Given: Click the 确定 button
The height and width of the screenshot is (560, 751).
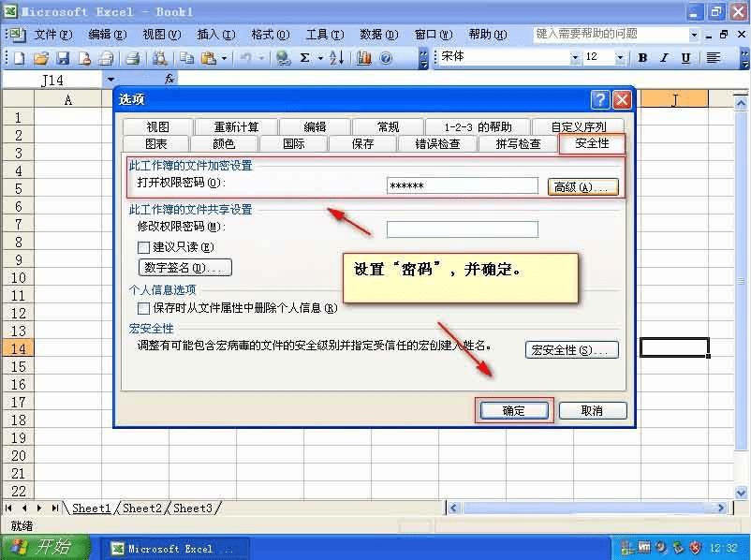Looking at the screenshot, I should (x=514, y=410).
